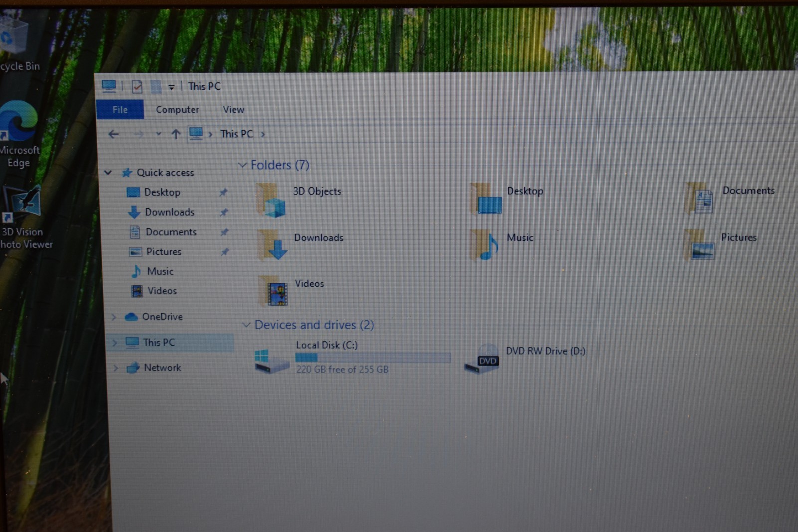Click the Forward navigation arrow

pyautogui.click(x=139, y=134)
